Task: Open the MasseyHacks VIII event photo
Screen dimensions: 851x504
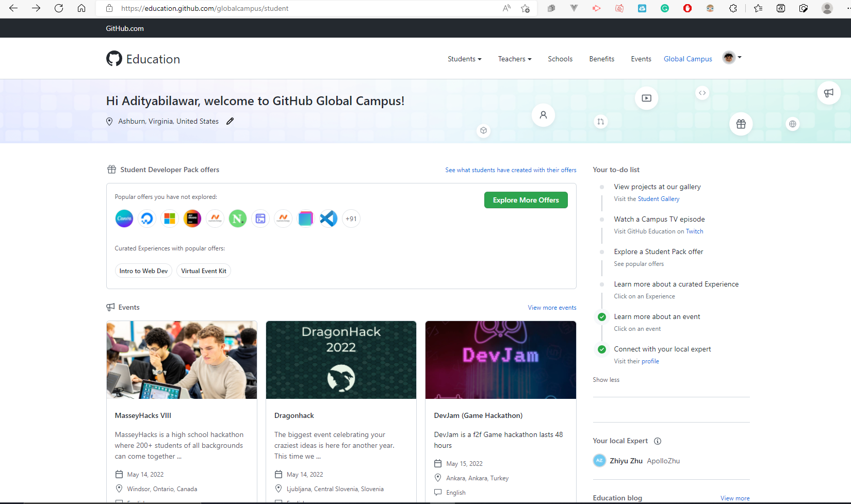Action: (182, 360)
